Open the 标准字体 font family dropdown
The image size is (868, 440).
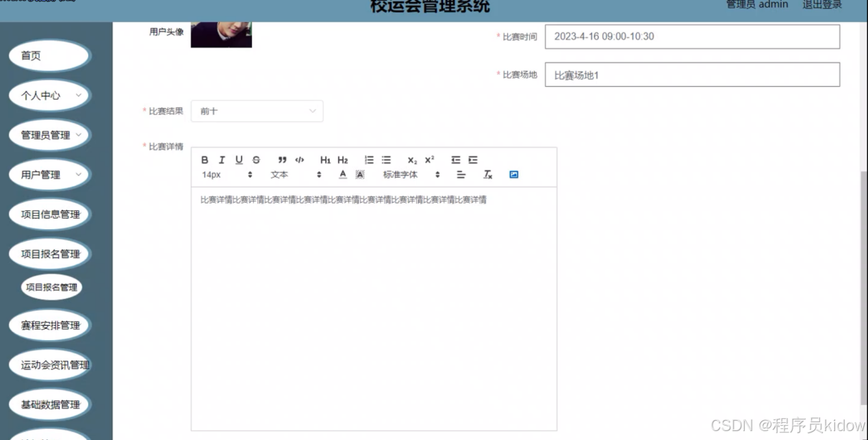pos(411,174)
